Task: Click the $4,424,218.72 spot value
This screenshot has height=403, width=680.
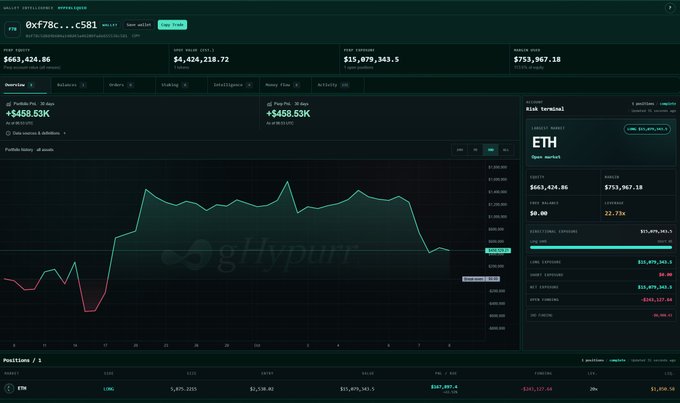Action: 201,59
